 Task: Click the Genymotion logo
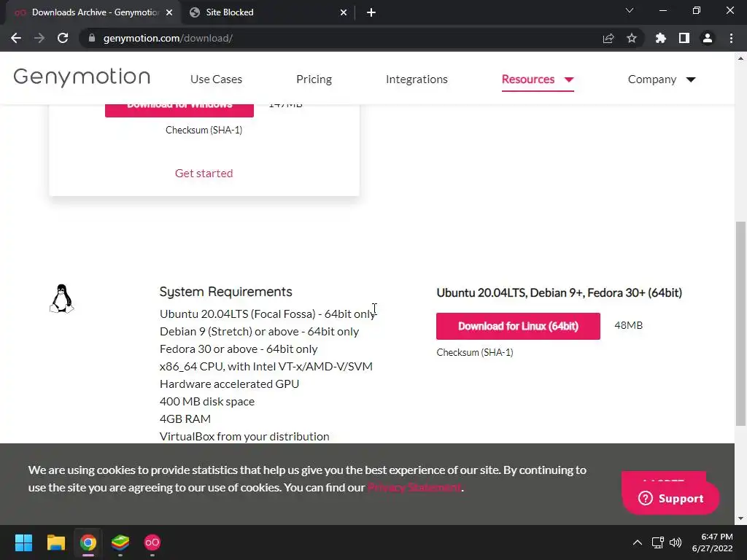(x=82, y=77)
